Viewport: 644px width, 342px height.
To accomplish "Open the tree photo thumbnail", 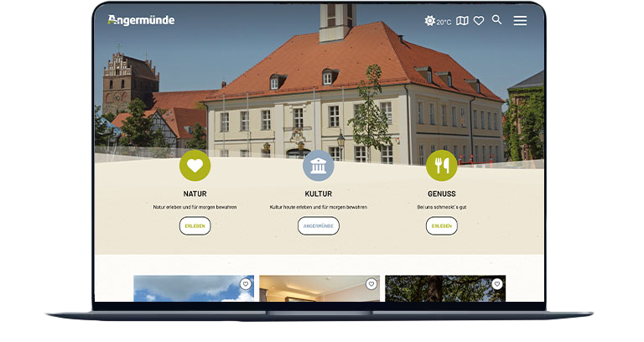I will tap(445, 288).
